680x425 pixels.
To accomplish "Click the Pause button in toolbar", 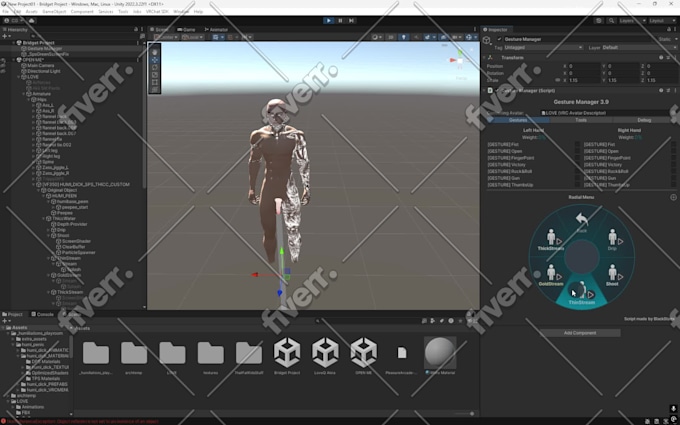I will tap(340, 20).
